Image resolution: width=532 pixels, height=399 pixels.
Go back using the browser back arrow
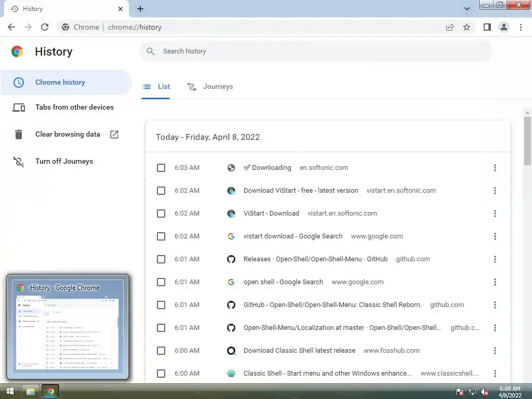(x=11, y=27)
